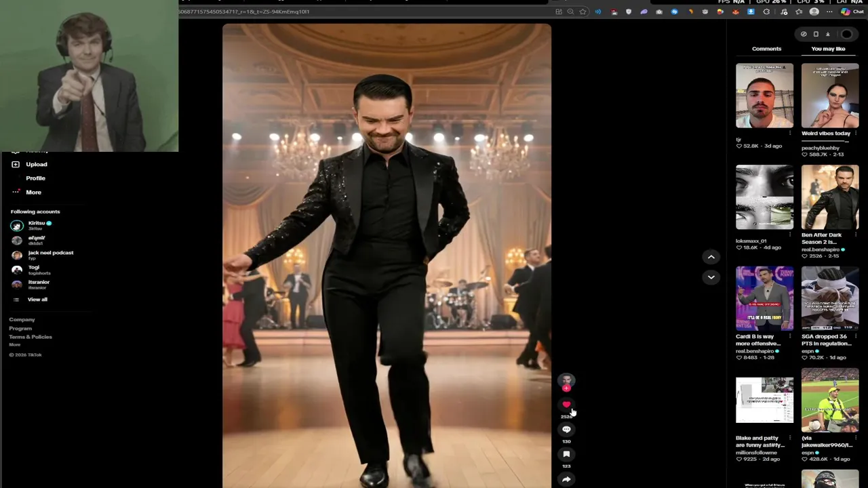The width and height of the screenshot is (868, 488).
Task: Open the Cardi B is way more offensive thumbnail
Action: [764, 299]
